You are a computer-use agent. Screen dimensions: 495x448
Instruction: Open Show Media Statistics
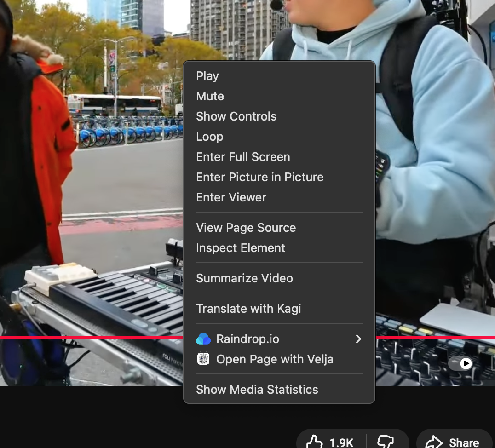tap(257, 390)
